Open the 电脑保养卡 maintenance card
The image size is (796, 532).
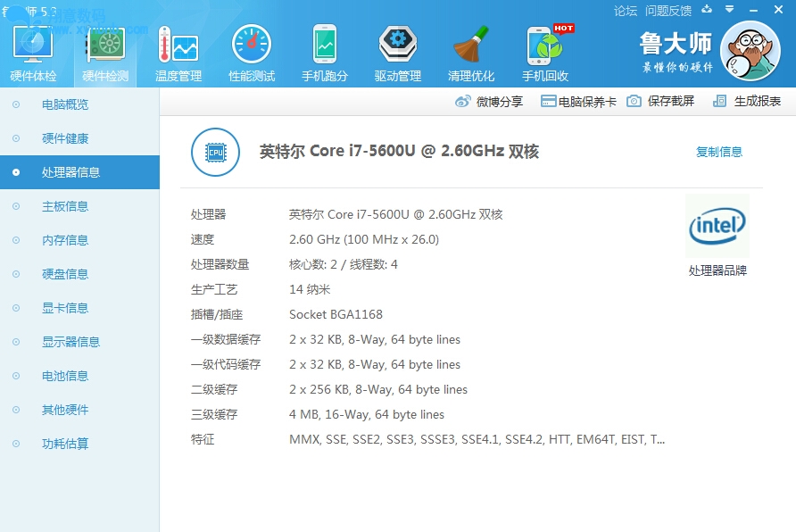pos(578,102)
